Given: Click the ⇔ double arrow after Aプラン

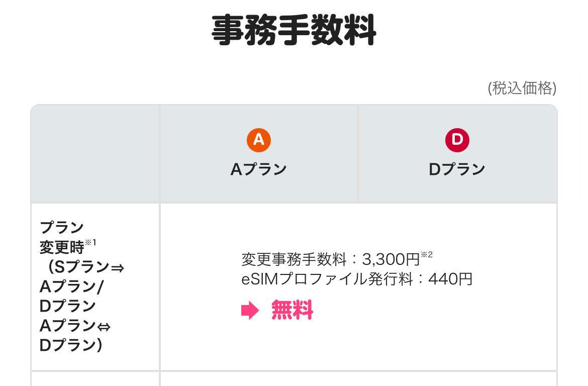Looking at the screenshot, I should coord(104,327).
